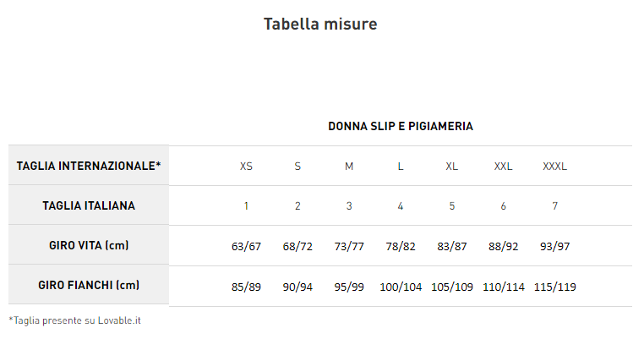Click the XXXL size cell
The height and width of the screenshot is (339, 644).
(x=554, y=167)
